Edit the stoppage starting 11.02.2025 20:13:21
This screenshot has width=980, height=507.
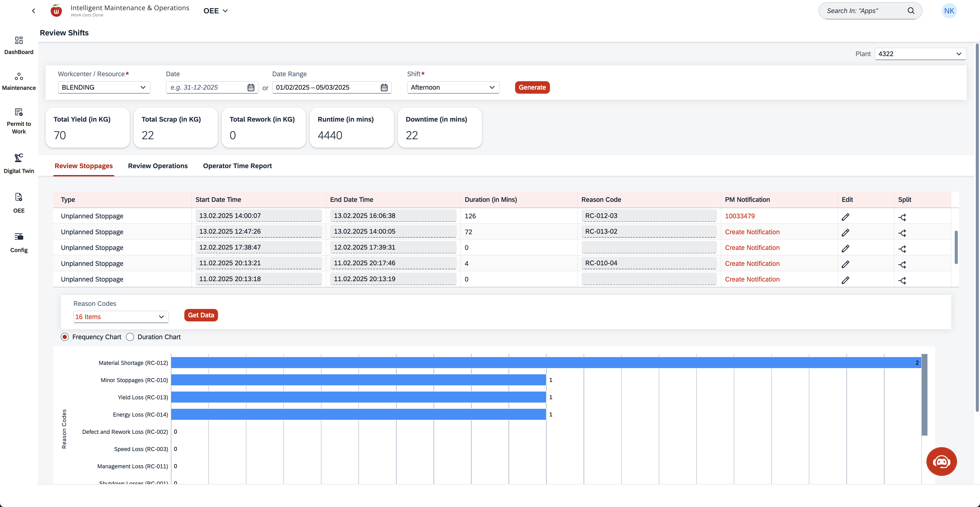click(x=845, y=264)
